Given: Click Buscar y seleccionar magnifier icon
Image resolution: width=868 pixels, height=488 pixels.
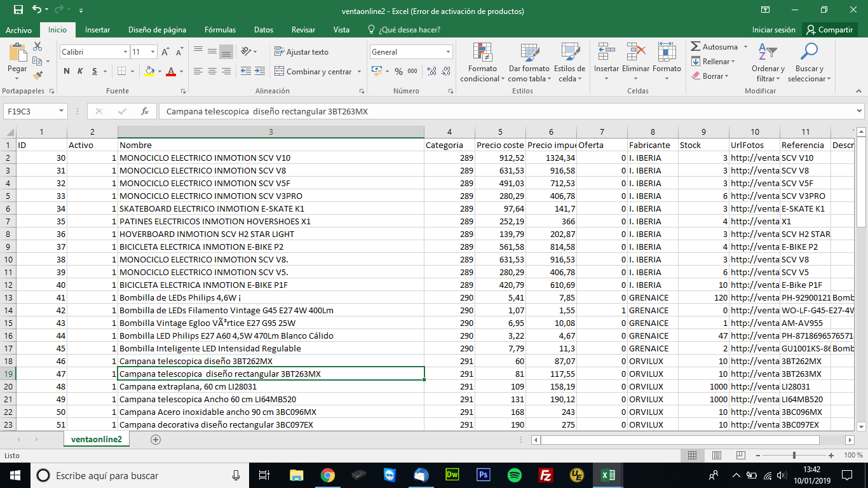Looking at the screenshot, I should coord(809,52).
